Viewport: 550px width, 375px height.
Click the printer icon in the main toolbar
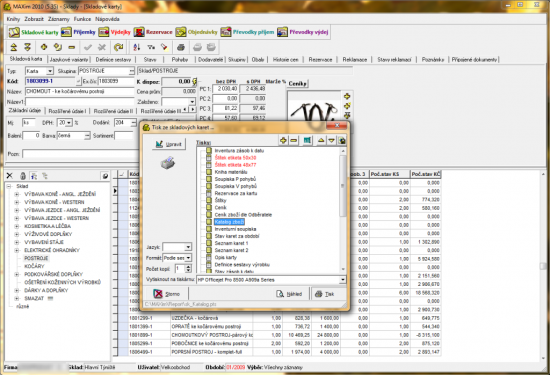point(181,47)
